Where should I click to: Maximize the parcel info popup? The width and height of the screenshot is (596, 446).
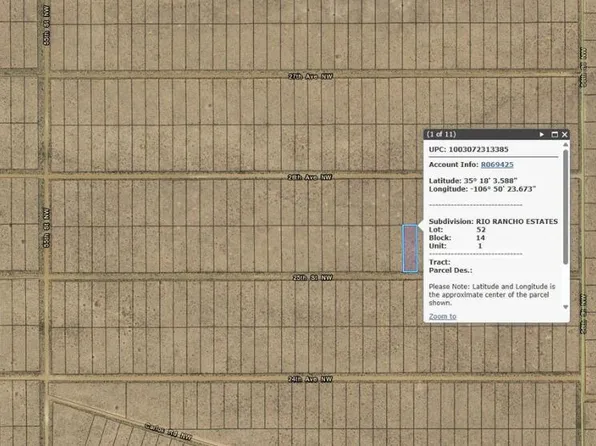[x=555, y=135]
